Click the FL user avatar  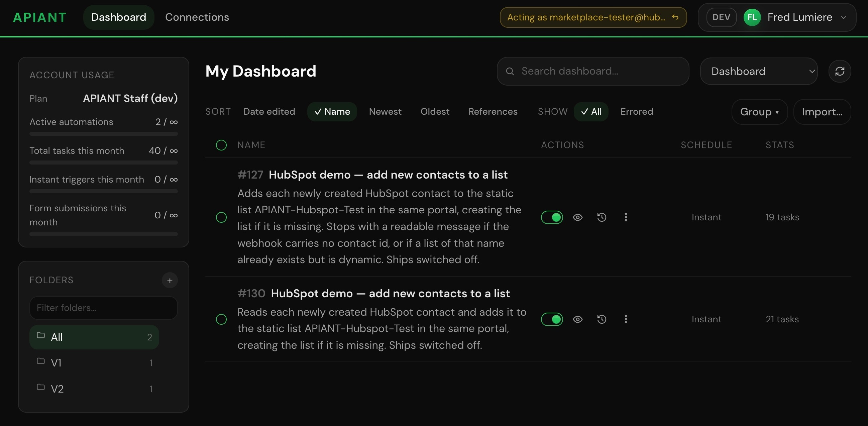752,17
